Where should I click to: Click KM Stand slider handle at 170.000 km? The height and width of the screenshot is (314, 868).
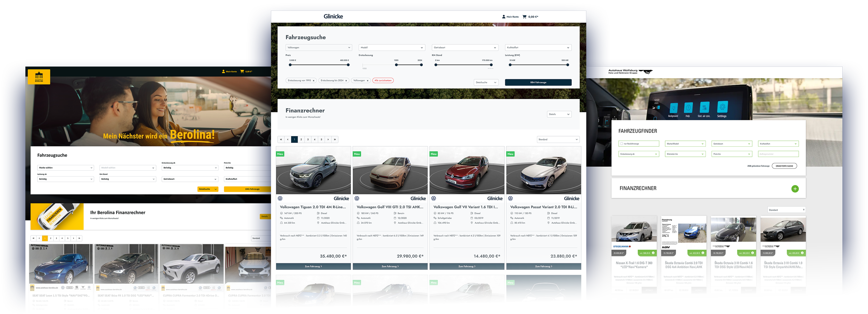tap(491, 65)
